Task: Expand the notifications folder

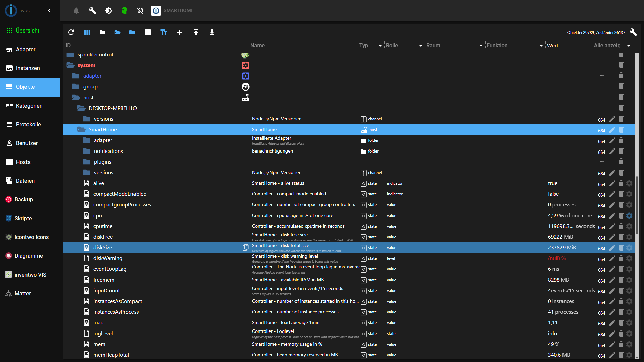Action: pyautogui.click(x=87, y=151)
